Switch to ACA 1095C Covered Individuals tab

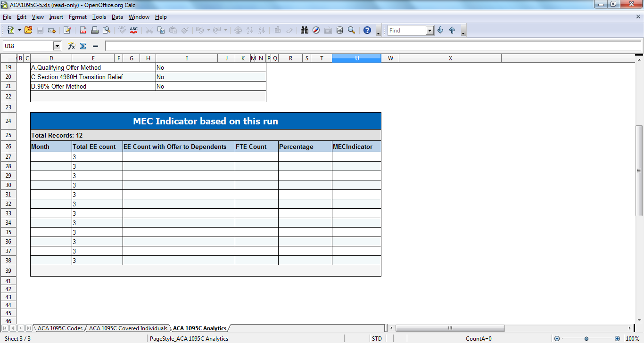[x=128, y=328]
